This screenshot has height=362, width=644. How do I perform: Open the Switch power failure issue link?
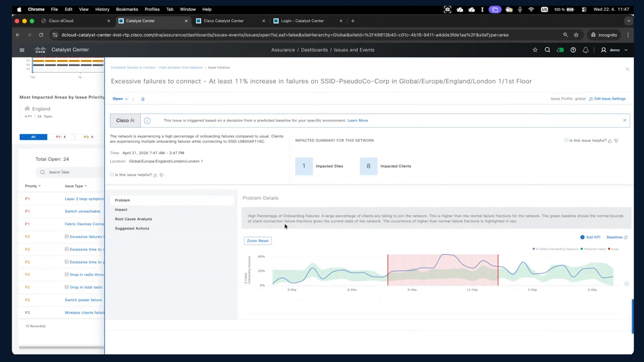[83, 300]
